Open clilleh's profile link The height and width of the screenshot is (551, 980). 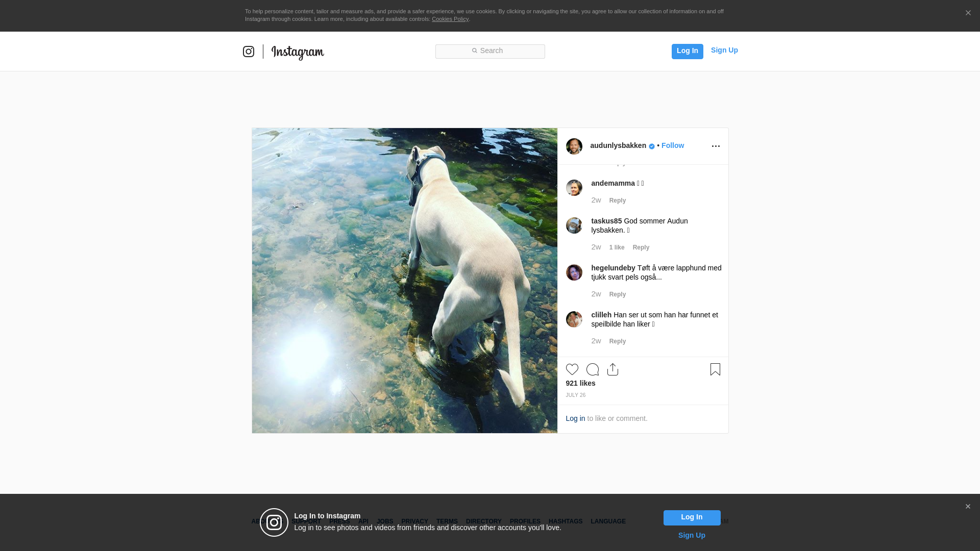(x=601, y=315)
